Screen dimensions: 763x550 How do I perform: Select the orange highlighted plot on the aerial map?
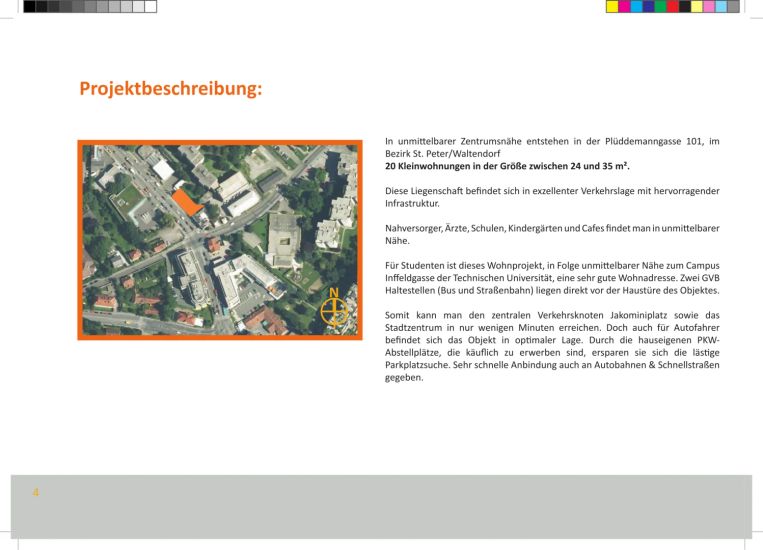tap(186, 203)
